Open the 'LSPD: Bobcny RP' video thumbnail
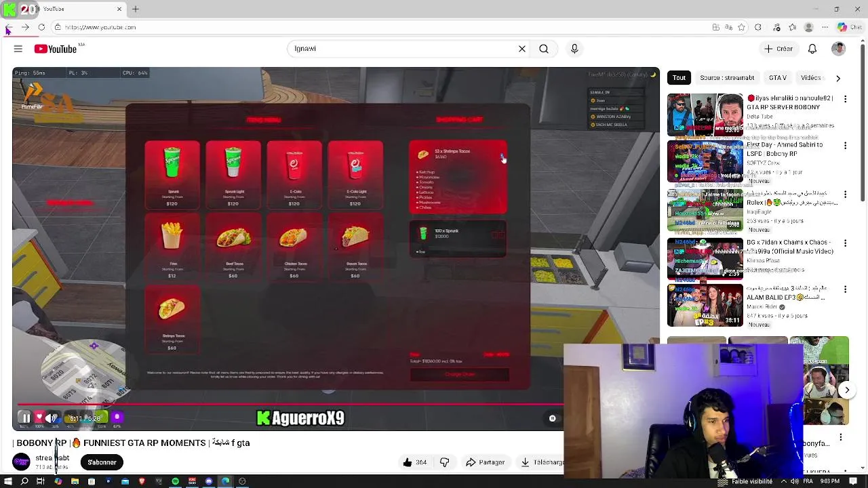Viewport: 868px width, 488px height. 705,162
